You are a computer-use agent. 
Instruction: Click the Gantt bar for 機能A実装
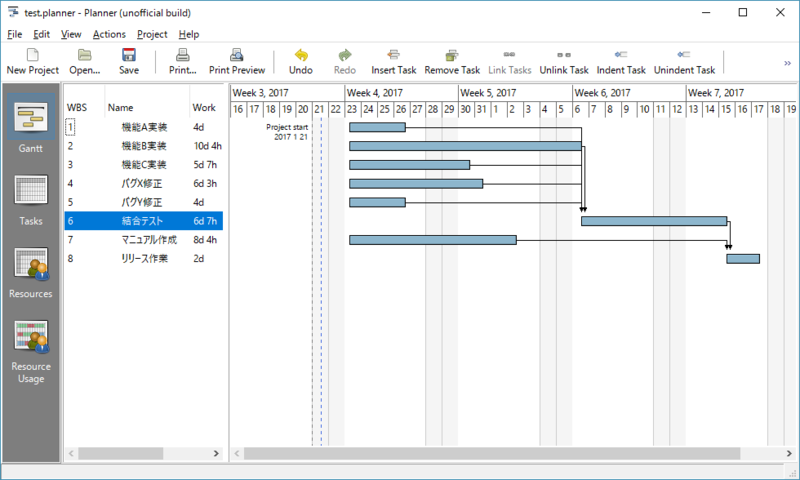[378, 127]
